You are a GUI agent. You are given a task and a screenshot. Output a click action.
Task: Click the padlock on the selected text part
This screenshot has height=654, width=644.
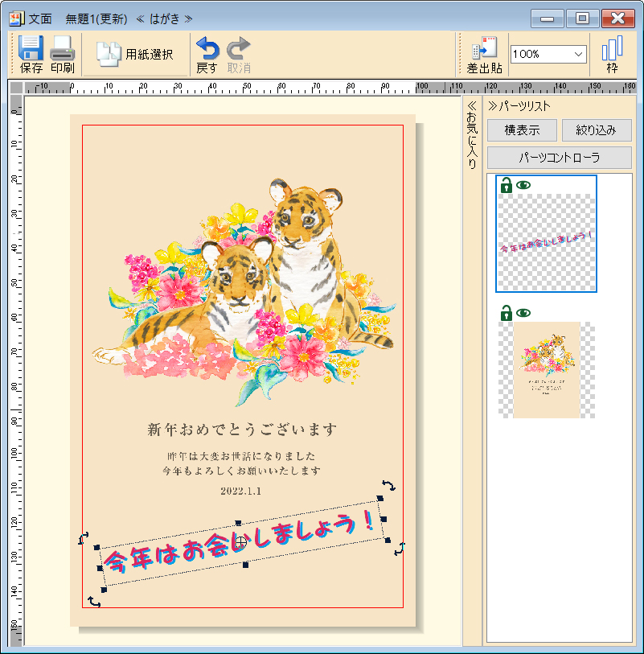[507, 185]
